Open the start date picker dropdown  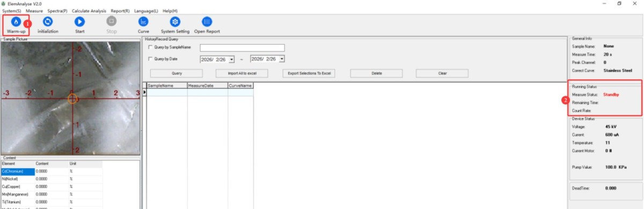pos(231,59)
